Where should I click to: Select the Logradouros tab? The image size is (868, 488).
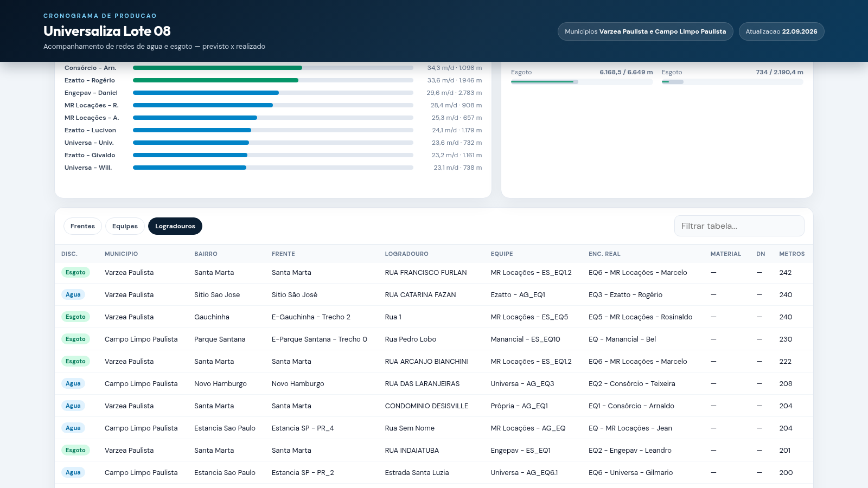175,226
